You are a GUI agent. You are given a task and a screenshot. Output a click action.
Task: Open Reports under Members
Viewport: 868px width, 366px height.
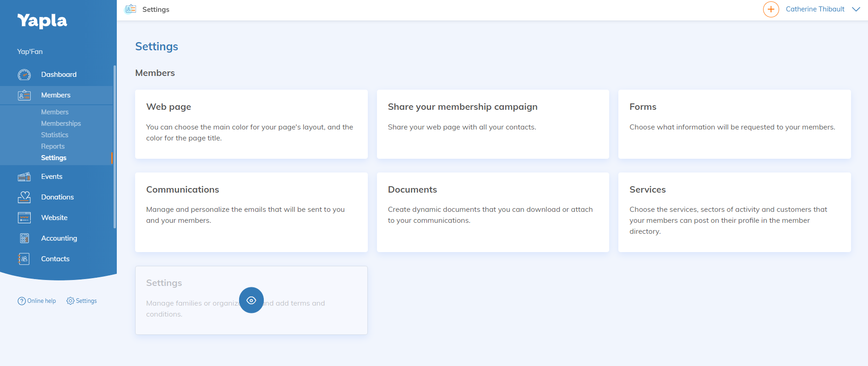pos(53,146)
